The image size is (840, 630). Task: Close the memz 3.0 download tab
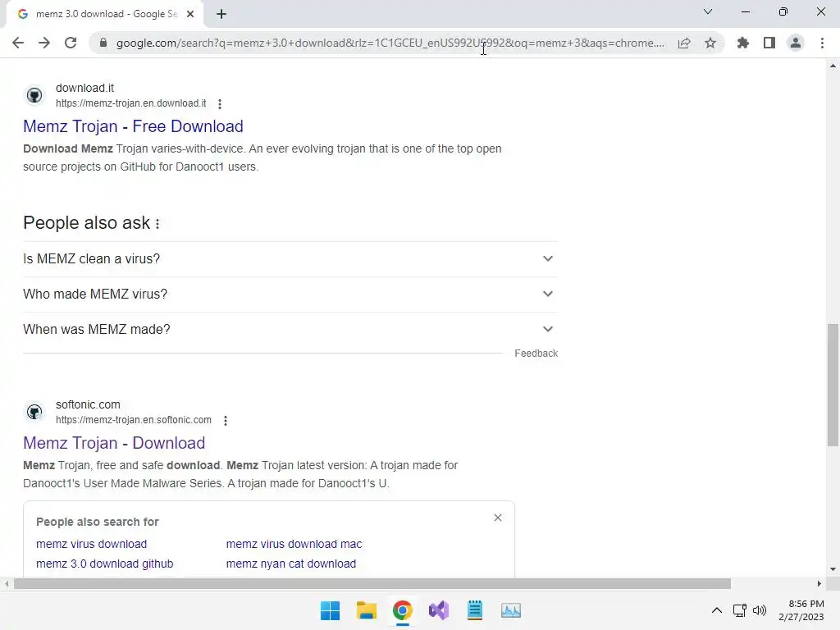coord(190,14)
